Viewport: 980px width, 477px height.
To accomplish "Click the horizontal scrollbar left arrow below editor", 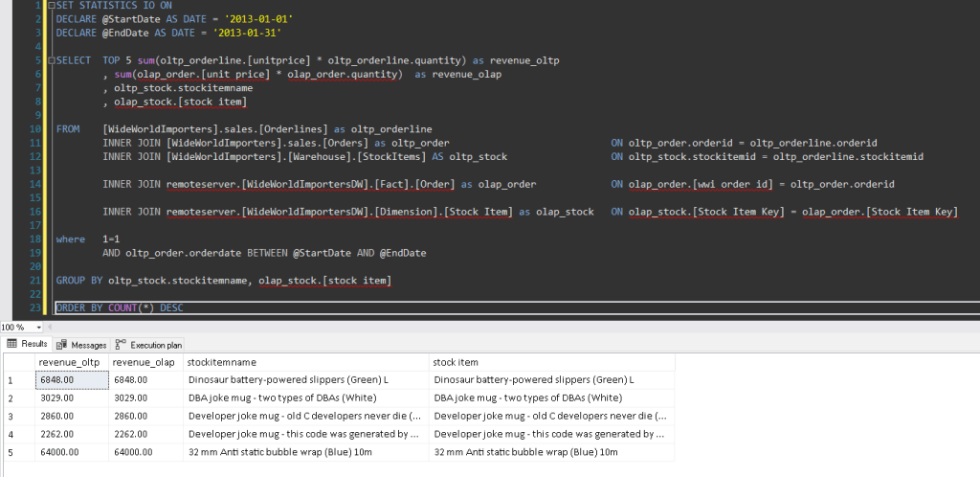I will 51,327.
